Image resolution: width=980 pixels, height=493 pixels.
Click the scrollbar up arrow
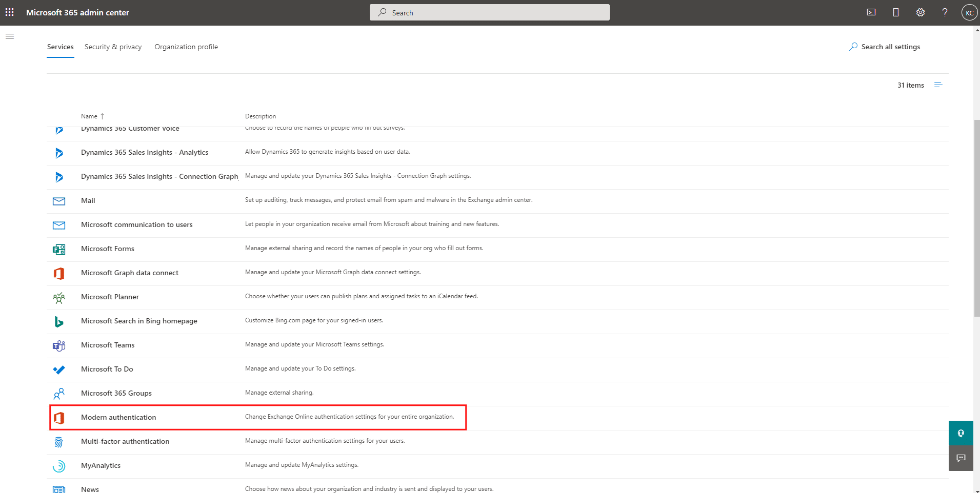(977, 30)
